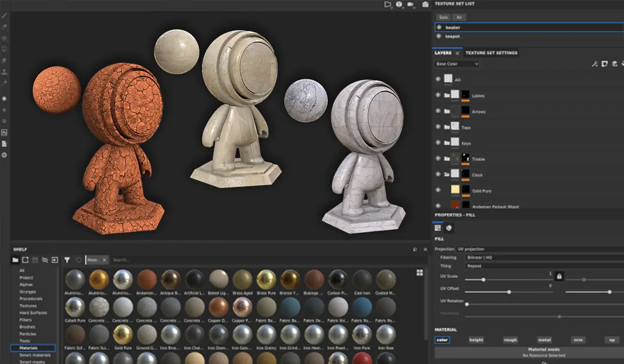624x364 pixels.
Task: Expand the Arrows folder in Layers
Action: pyautogui.click(x=447, y=111)
